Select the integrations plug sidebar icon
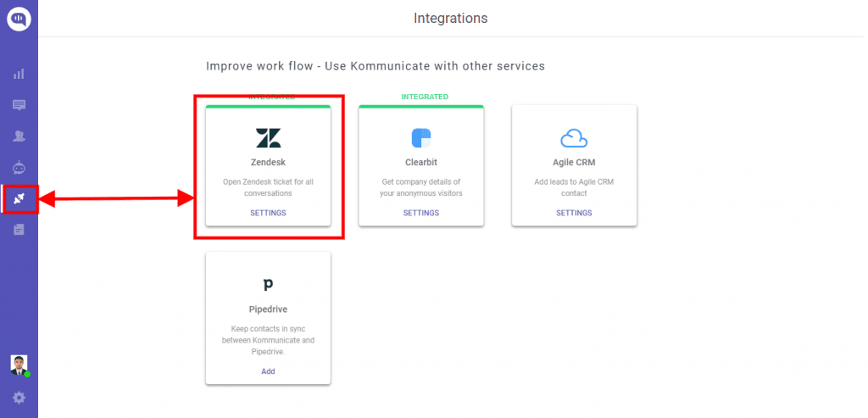The width and height of the screenshot is (868, 418). pos(19,199)
